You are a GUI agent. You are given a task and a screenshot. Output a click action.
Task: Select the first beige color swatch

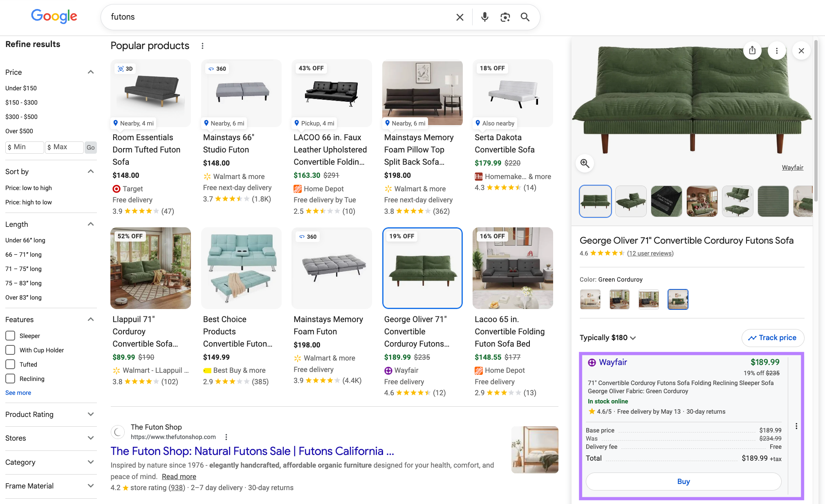(x=590, y=299)
